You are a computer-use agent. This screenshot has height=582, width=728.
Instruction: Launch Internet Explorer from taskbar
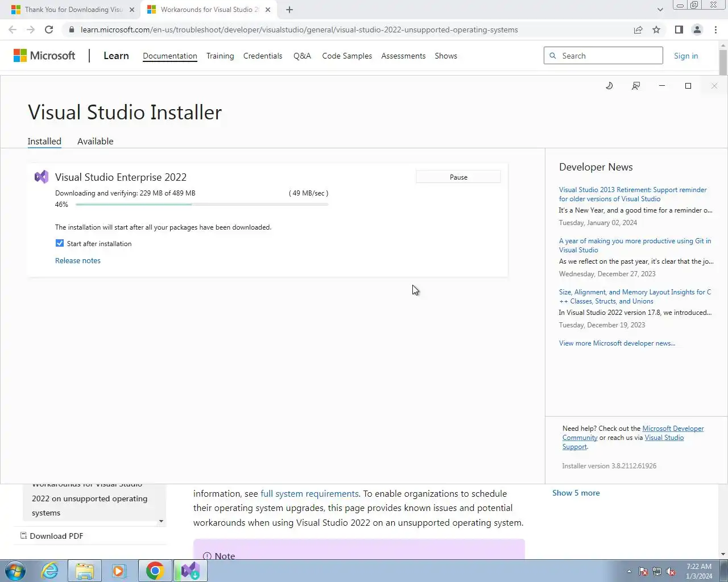click(50, 571)
